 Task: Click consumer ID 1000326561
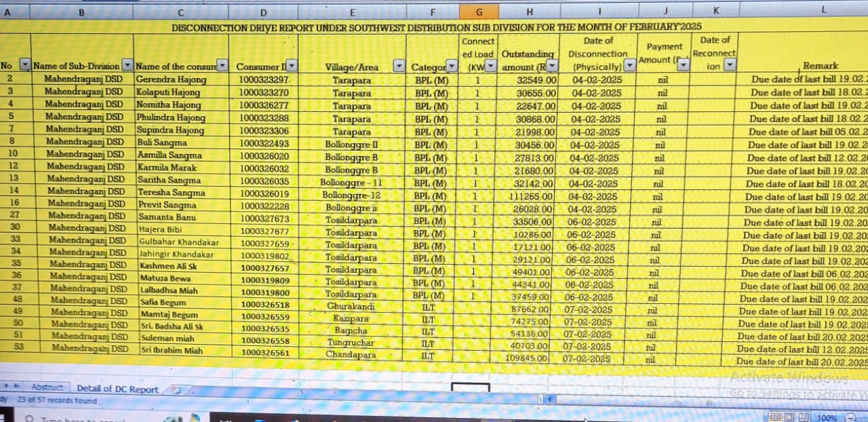point(264,353)
